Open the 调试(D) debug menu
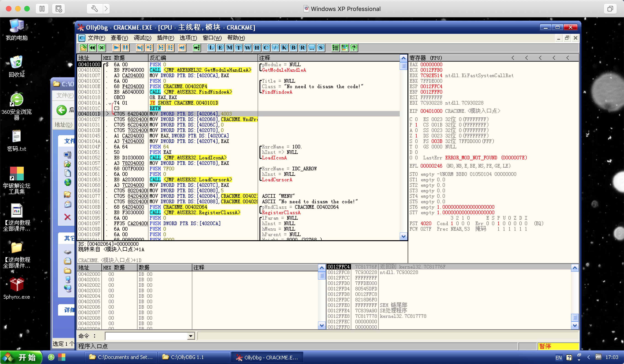The image size is (624, 364). click(142, 38)
